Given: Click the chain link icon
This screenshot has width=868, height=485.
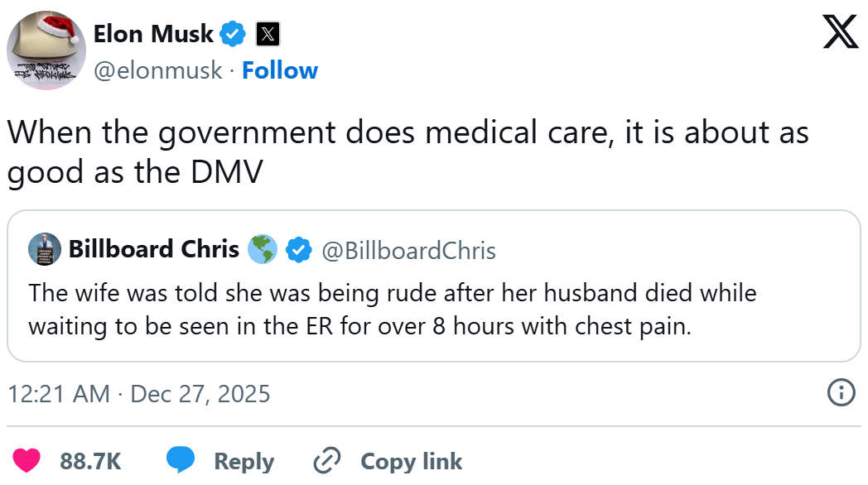Looking at the screenshot, I should (x=328, y=460).
